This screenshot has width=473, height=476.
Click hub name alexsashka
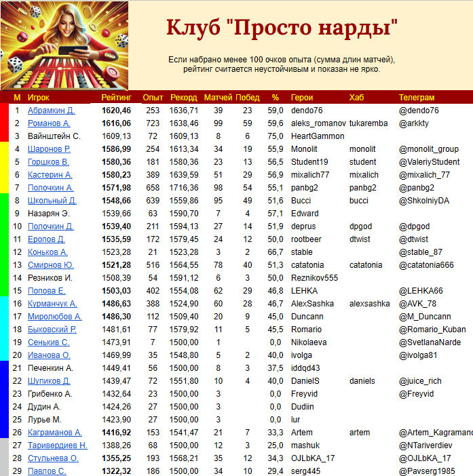(x=369, y=304)
